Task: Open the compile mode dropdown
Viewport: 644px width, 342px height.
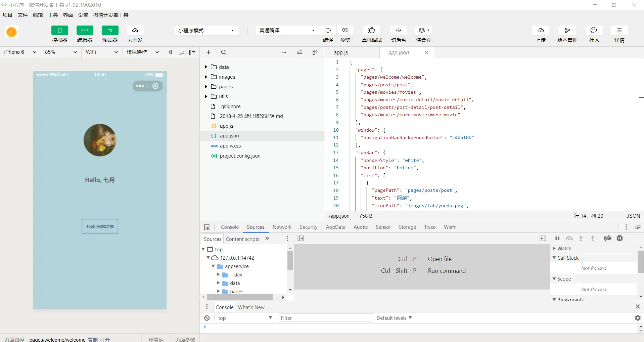Action: click(x=287, y=30)
